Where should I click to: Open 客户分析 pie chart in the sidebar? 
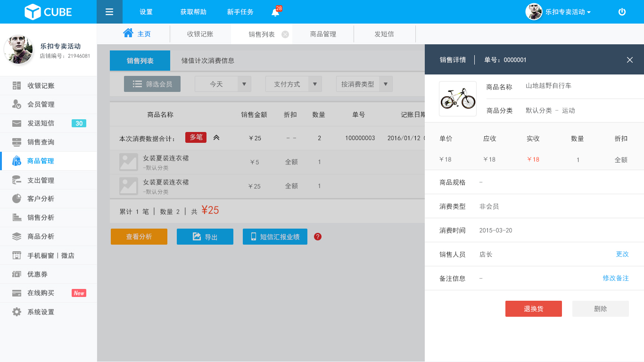[x=17, y=199]
